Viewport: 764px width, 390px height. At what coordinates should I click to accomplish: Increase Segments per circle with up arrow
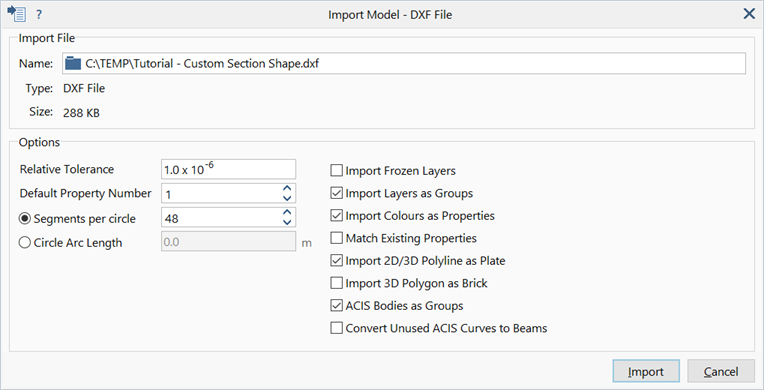pos(287,213)
